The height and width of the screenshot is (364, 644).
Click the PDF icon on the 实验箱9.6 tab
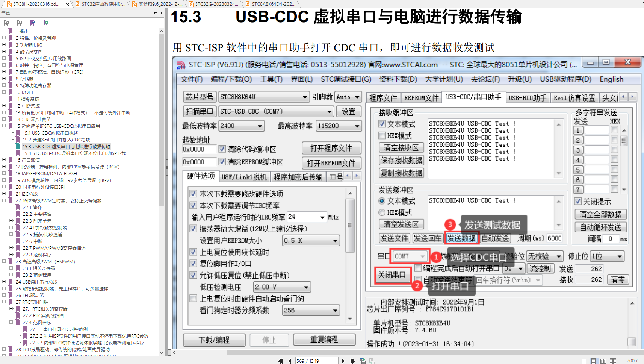click(x=135, y=4)
